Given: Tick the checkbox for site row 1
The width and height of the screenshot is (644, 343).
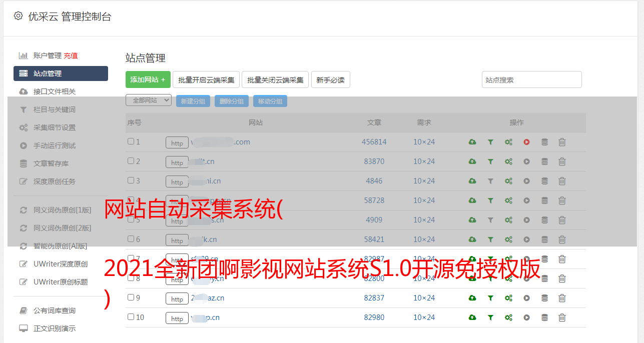Looking at the screenshot, I should [x=131, y=141].
